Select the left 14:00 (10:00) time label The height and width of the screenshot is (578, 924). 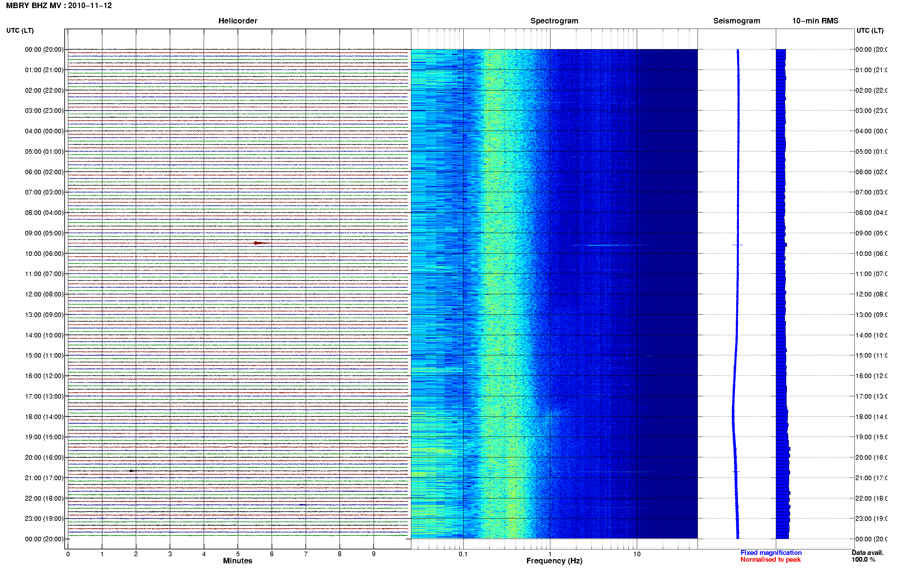[44, 335]
